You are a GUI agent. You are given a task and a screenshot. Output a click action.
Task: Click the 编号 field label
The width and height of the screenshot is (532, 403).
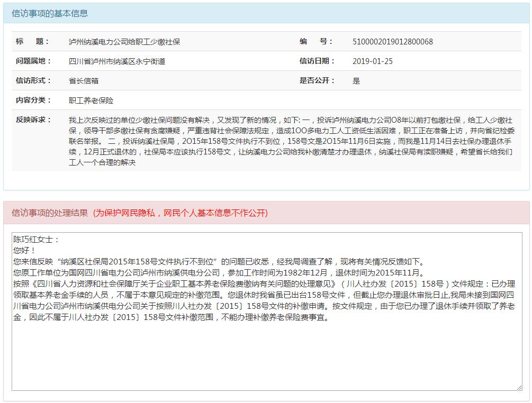coord(316,42)
